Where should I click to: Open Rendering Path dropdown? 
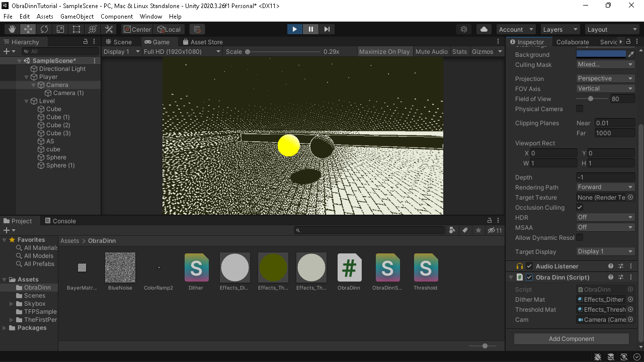pos(605,187)
